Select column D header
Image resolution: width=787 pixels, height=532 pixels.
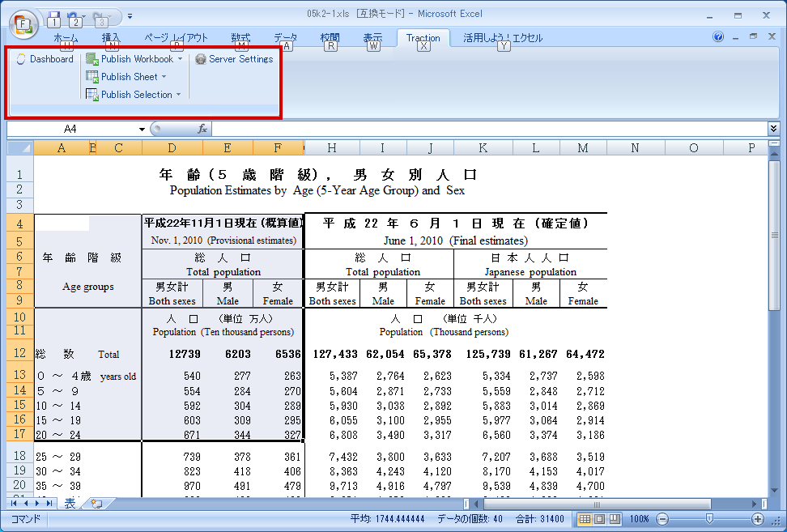pos(172,147)
